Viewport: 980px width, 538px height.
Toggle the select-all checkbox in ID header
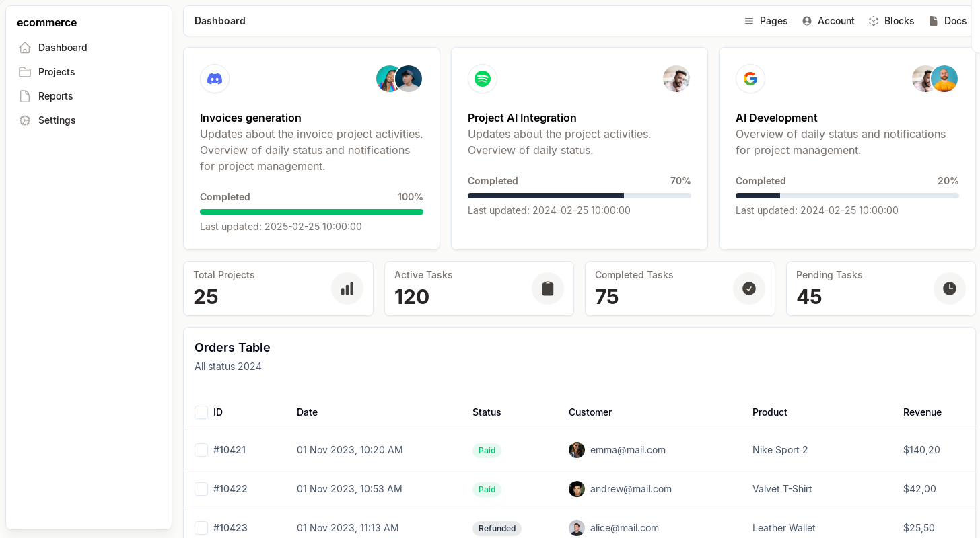[x=201, y=412]
